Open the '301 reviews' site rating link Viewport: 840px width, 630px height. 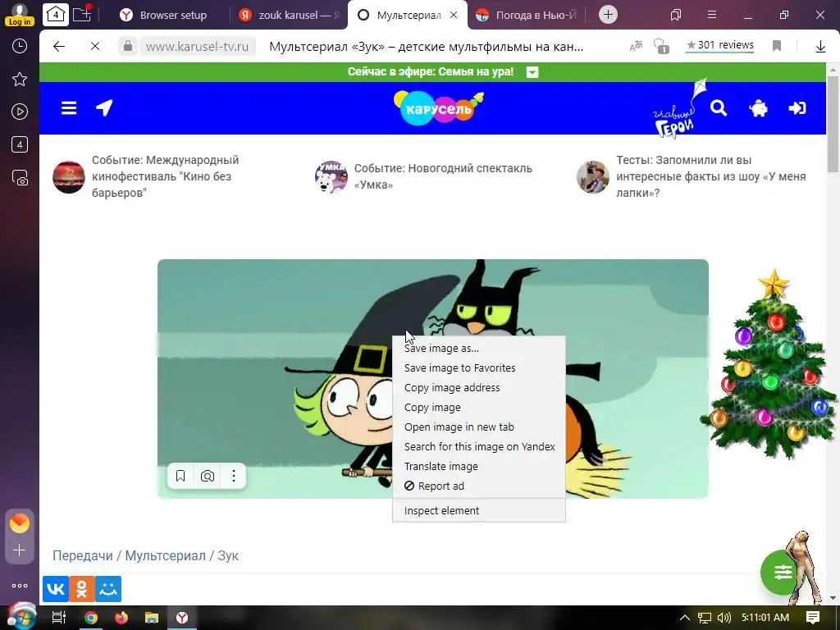[x=720, y=45]
